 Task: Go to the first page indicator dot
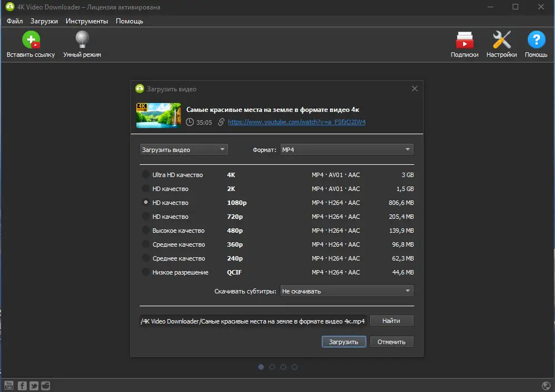[261, 367]
